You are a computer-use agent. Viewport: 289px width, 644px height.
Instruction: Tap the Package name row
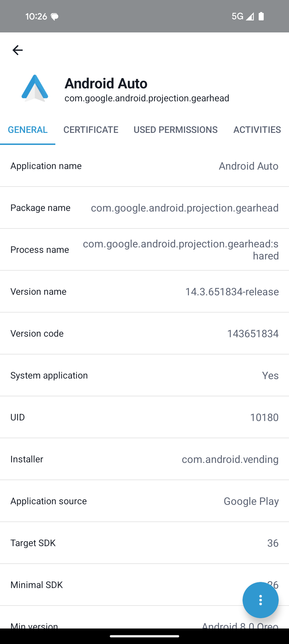point(144,208)
